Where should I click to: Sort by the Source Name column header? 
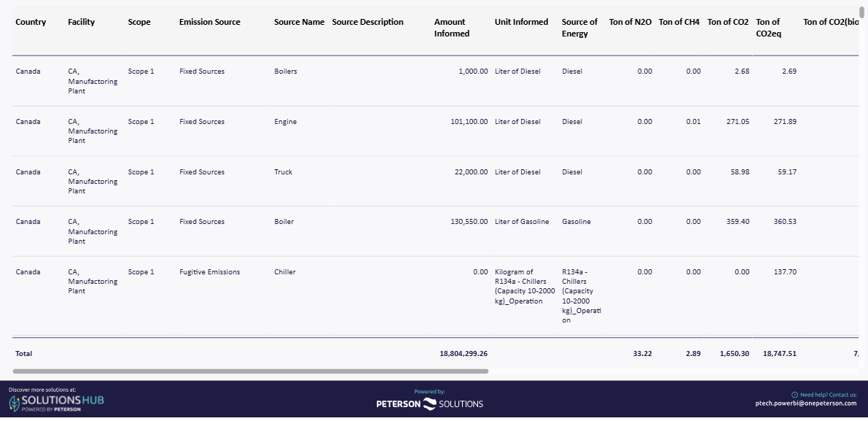(299, 22)
